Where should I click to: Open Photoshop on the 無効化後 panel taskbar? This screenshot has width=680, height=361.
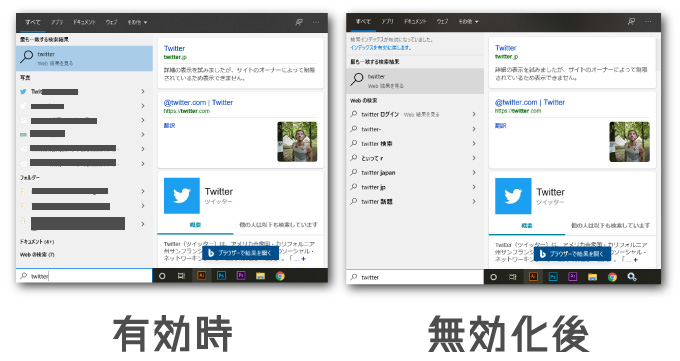pos(553,277)
